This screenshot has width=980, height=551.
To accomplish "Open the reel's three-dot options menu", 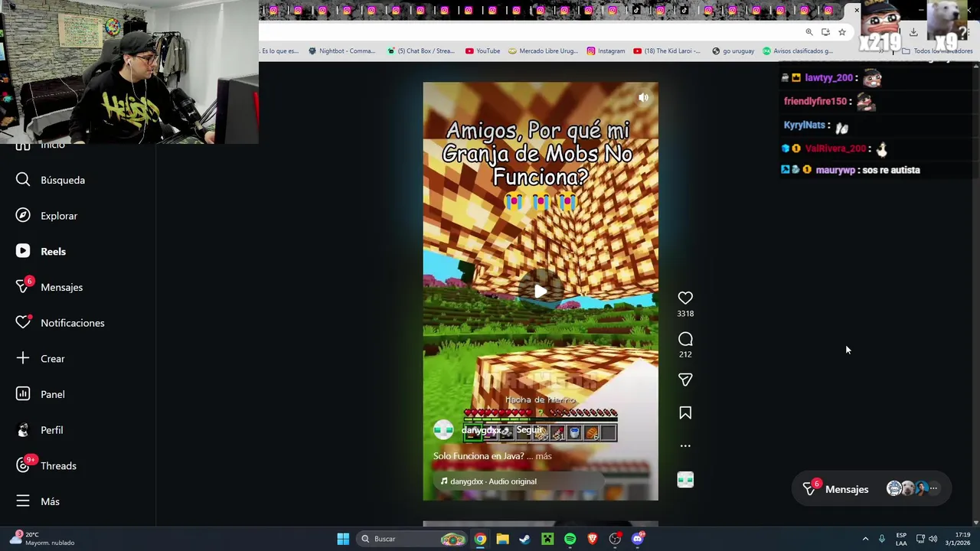I will click(685, 445).
